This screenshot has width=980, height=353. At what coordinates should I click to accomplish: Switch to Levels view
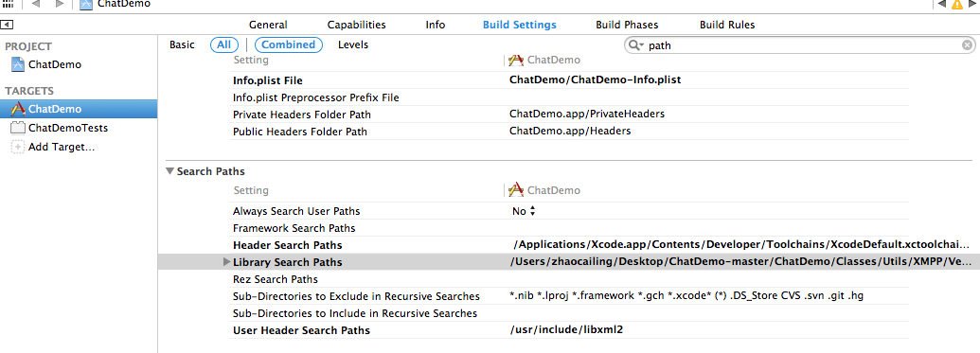click(353, 44)
